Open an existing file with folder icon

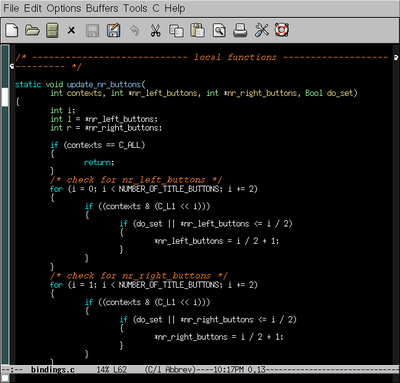(32, 30)
